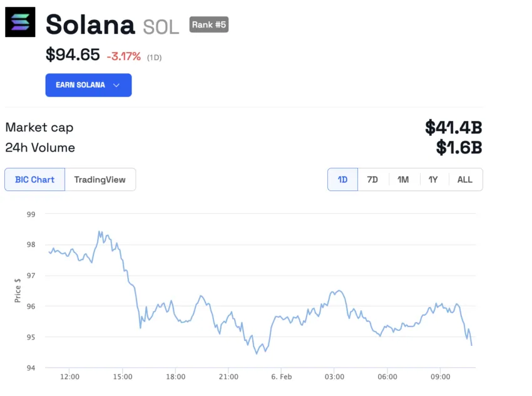This screenshot has width=532, height=396.
Task: Click the Solana logo icon
Action: [x=21, y=22]
